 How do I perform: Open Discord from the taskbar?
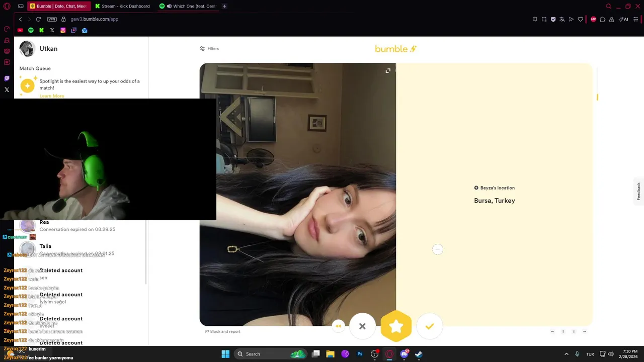pyautogui.click(x=404, y=354)
